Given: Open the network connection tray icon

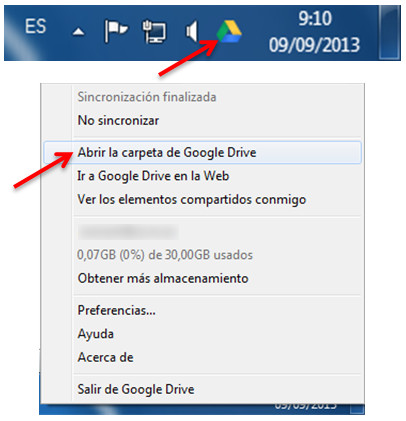Looking at the screenshot, I should tap(154, 32).
